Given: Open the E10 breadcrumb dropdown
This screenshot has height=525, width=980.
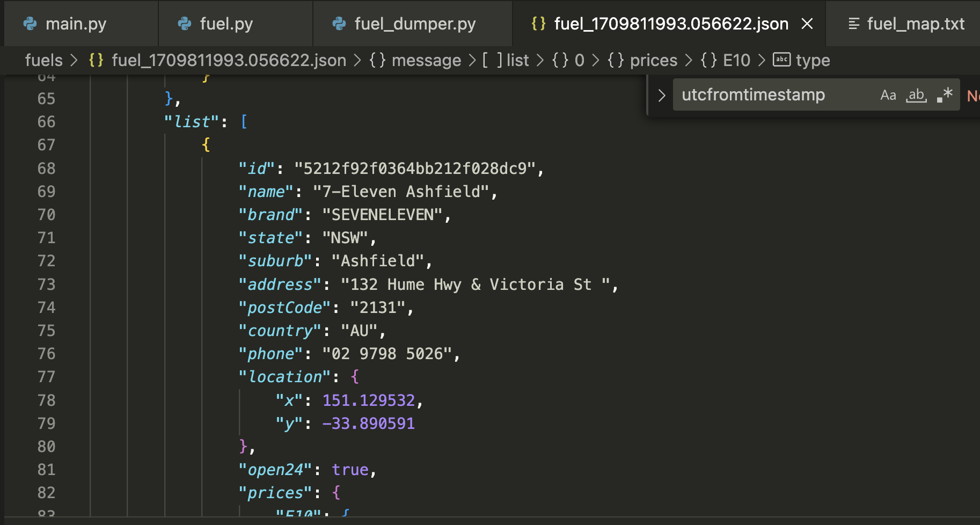Looking at the screenshot, I should point(736,60).
